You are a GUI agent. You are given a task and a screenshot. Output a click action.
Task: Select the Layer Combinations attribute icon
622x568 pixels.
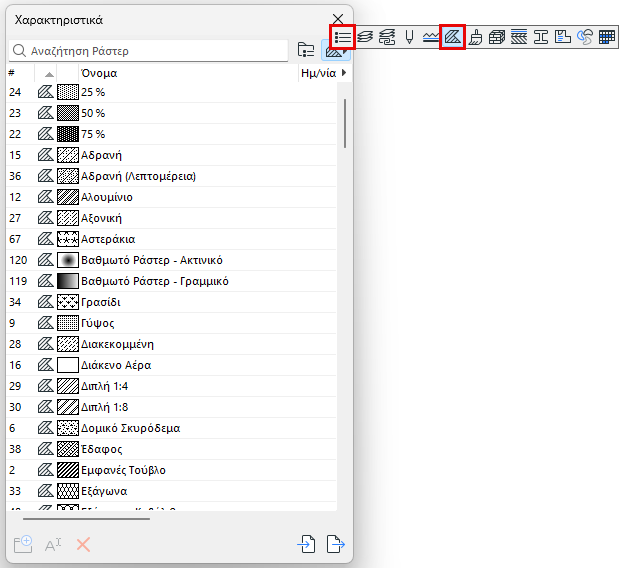pyautogui.click(x=387, y=37)
